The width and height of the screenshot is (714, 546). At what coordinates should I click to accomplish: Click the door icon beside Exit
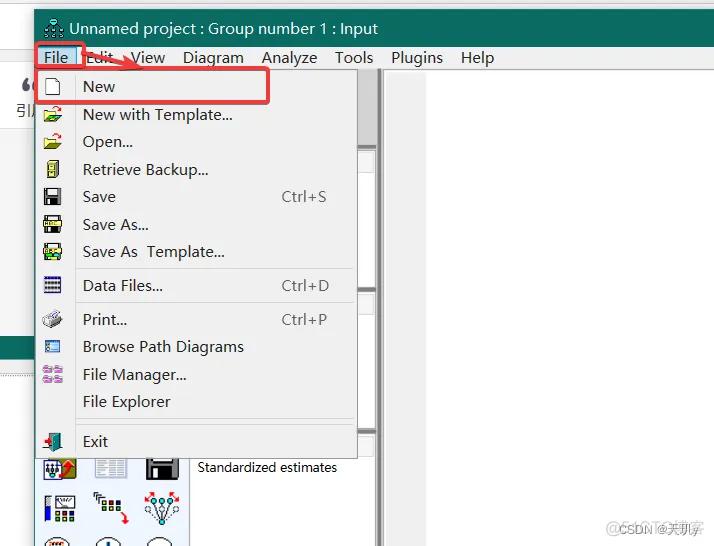click(53, 441)
